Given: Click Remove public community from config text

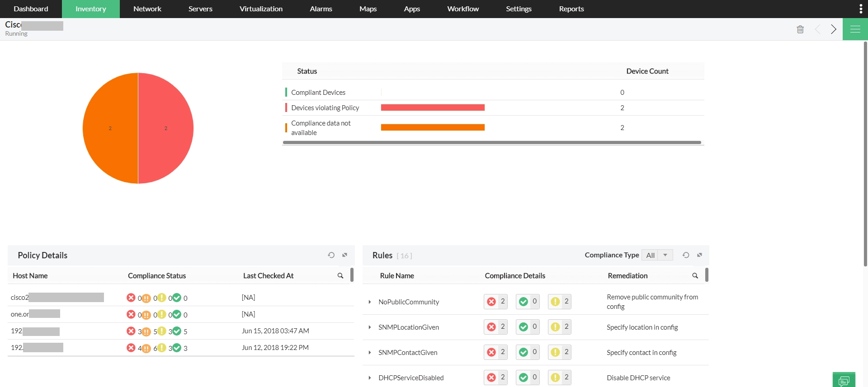Looking at the screenshot, I should 652,302.
